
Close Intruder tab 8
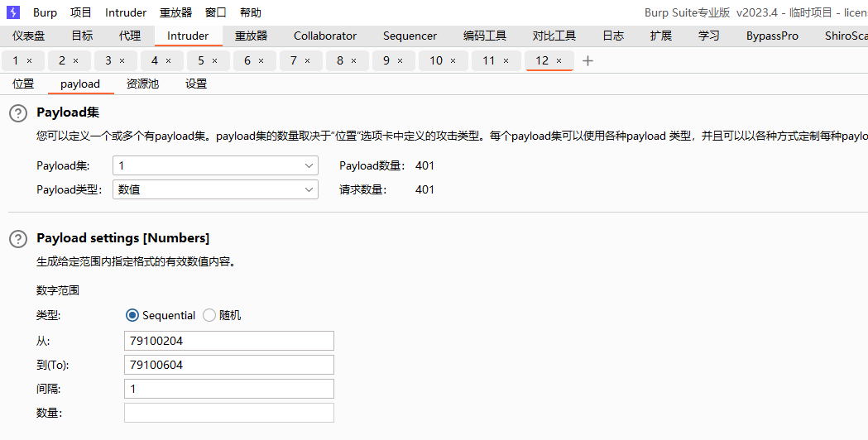[x=353, y=61]
